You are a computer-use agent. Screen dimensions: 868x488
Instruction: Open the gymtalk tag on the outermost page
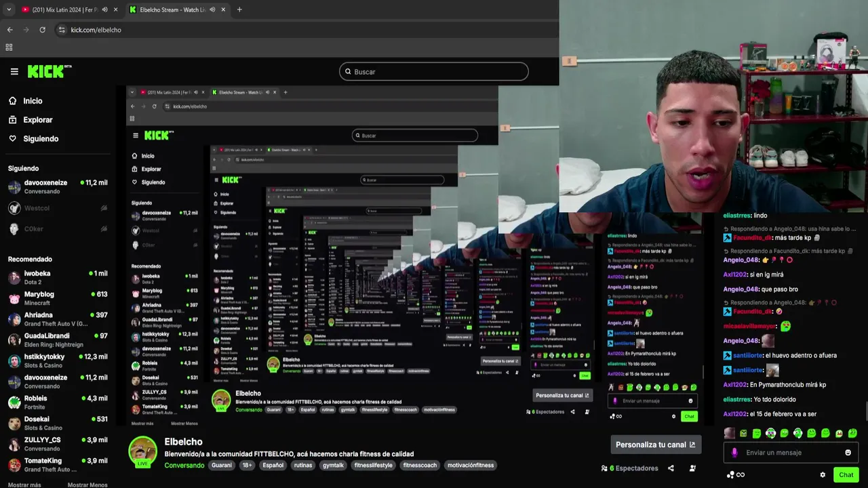tap(334, 466)
